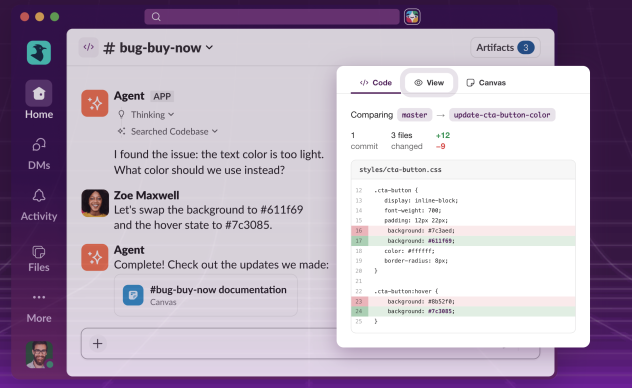Open the Artifacts button with count 3
632x388 pixels.
tap(505, 48)
